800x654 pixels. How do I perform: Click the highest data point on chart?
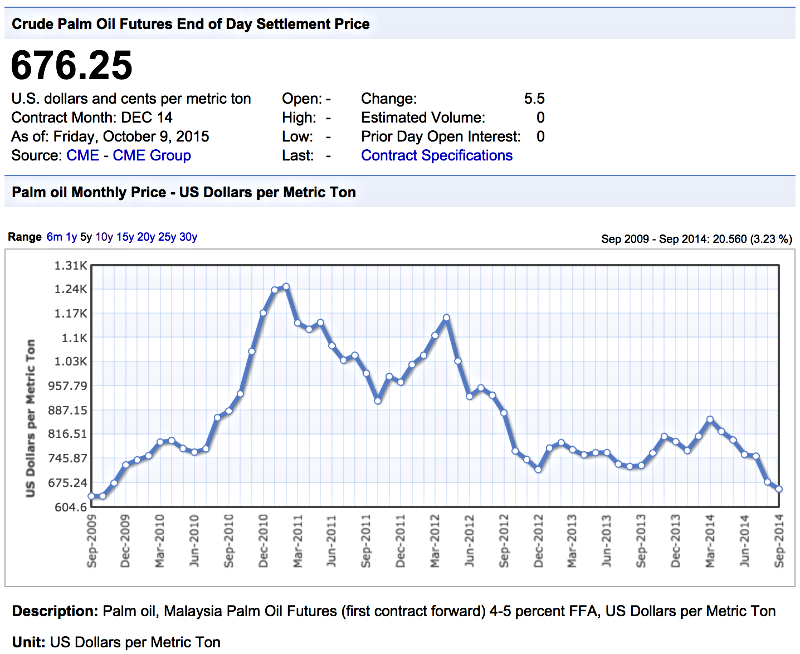click(x=286, y=287)
